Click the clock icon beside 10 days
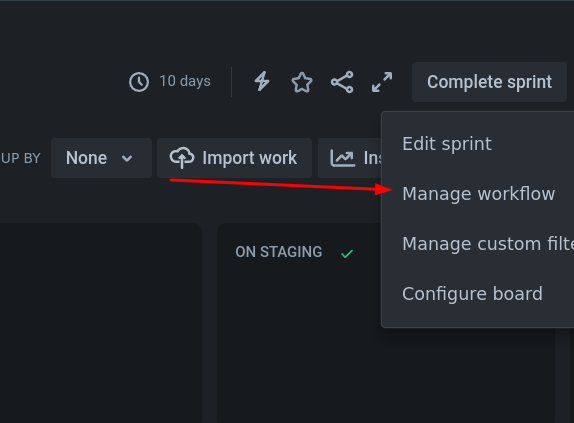This screenshot has width=574, height=423. click(x=139, y=82)
